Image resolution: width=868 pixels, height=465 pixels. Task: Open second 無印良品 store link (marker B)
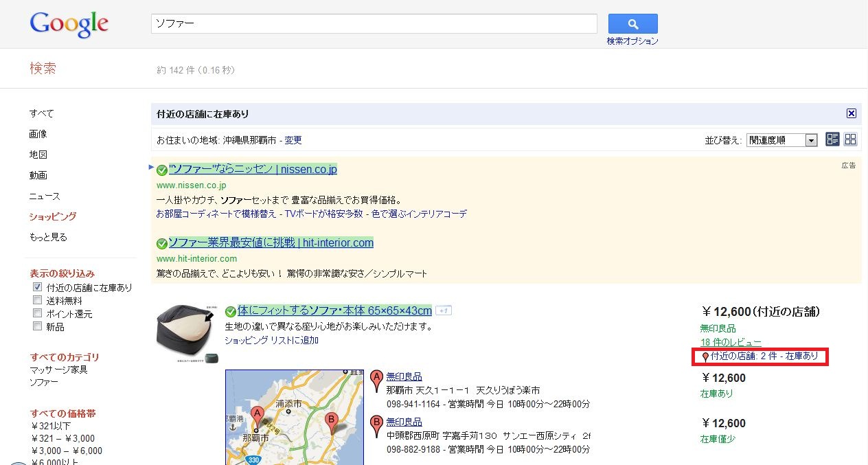(404, 422)
